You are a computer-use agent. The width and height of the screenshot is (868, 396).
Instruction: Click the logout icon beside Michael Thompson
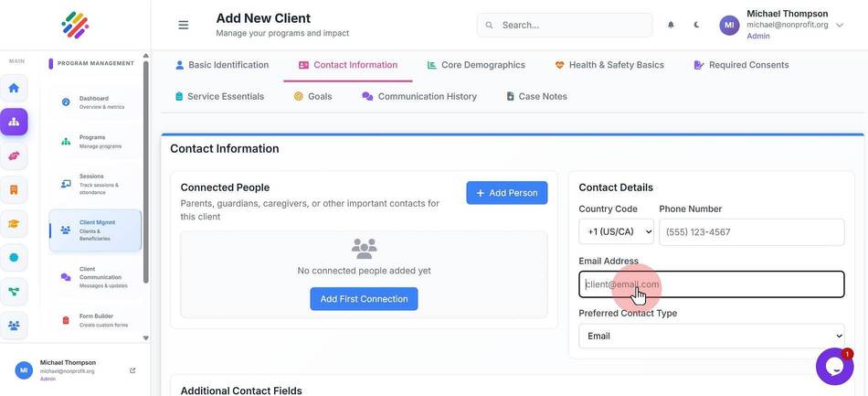coord(132,370)
